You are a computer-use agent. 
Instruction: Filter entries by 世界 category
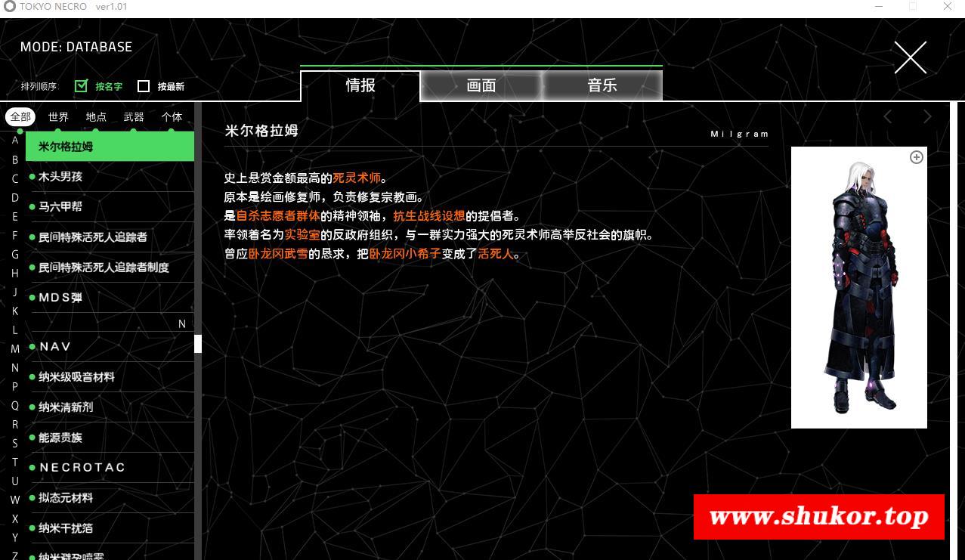pos(58,116)
